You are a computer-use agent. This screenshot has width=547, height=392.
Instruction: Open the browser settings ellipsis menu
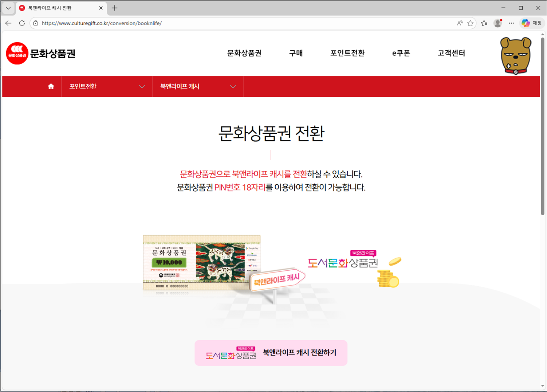[x=511, y=23]
